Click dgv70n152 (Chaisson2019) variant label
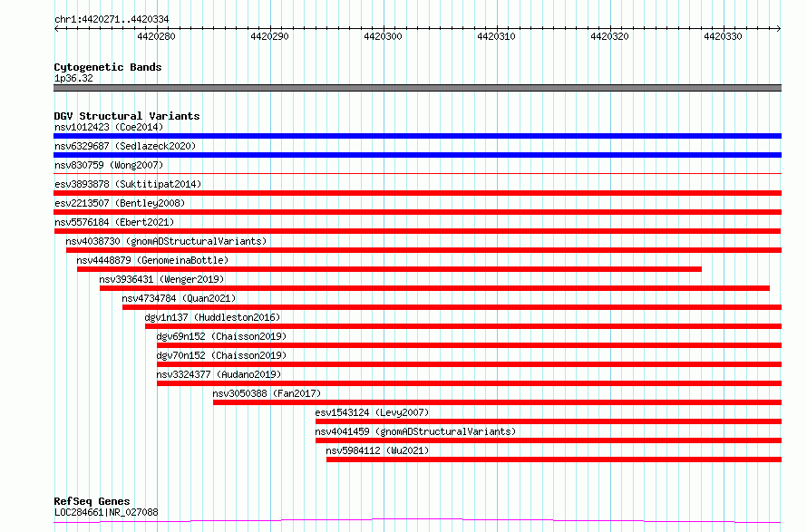This screenshot has height=532, width=807. [221, 355]
